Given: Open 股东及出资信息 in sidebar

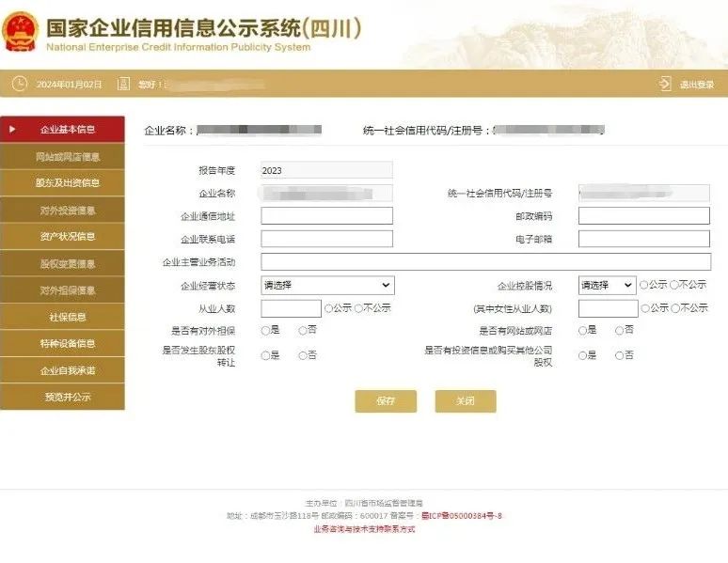Looking at the screenshot, I should [x=62, y=183].
